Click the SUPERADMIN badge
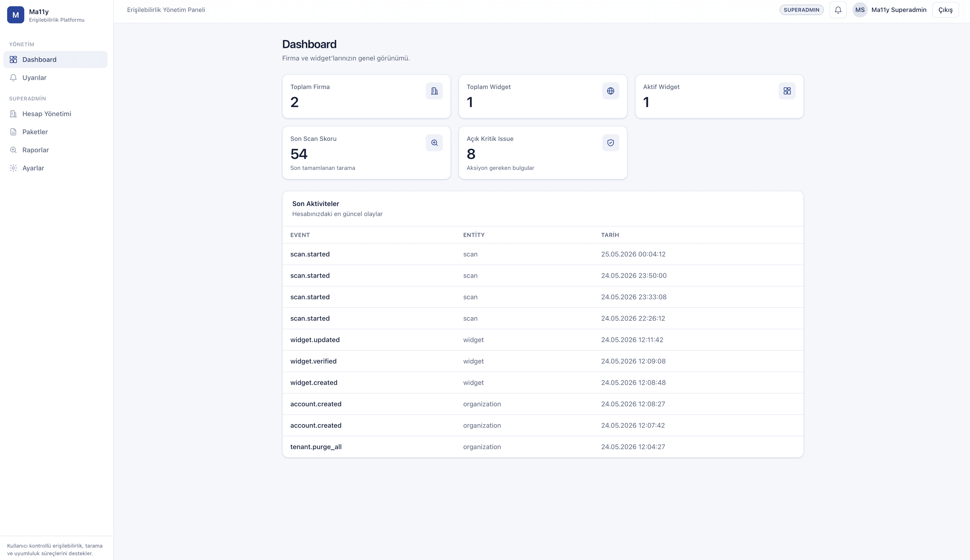This screenshot has height=560, width=970. pos(801,10)
